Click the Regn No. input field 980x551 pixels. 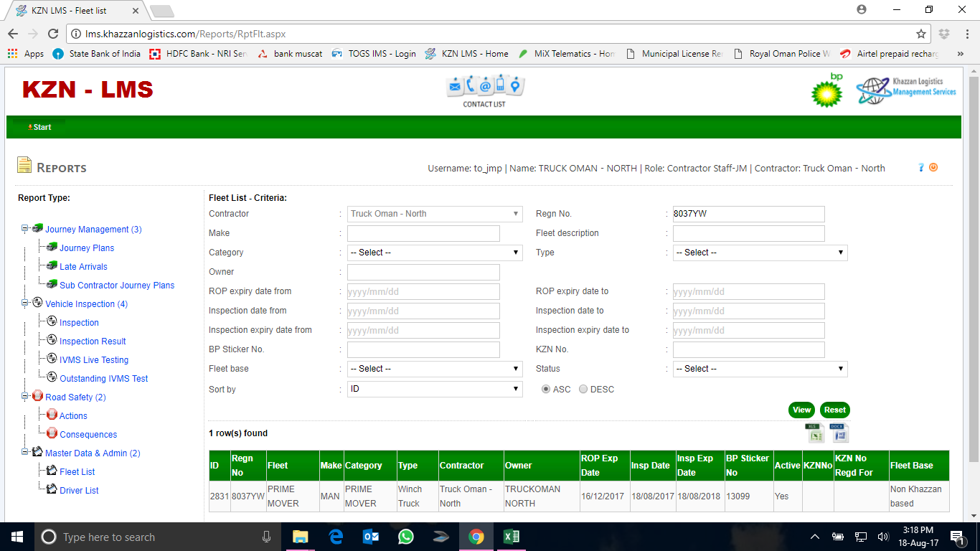coord(748,214)
